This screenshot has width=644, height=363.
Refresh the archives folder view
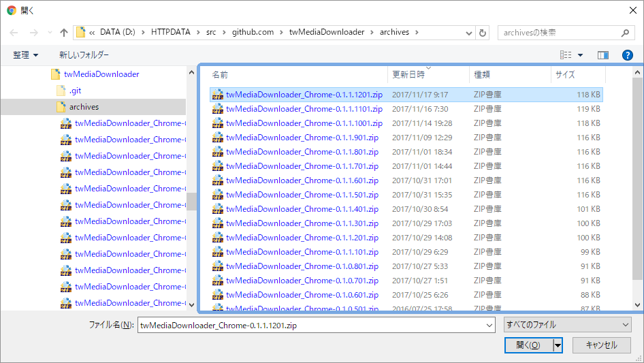point(483,33)
